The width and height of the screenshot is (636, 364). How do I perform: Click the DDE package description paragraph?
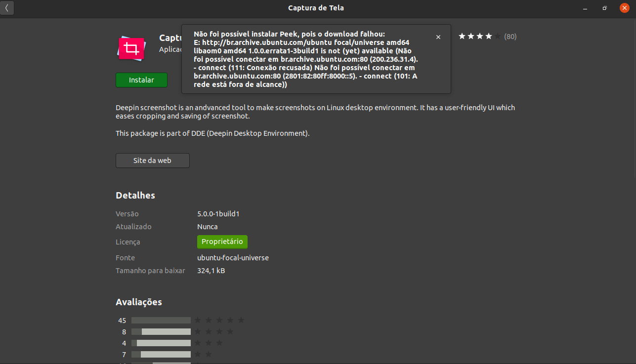212,133
